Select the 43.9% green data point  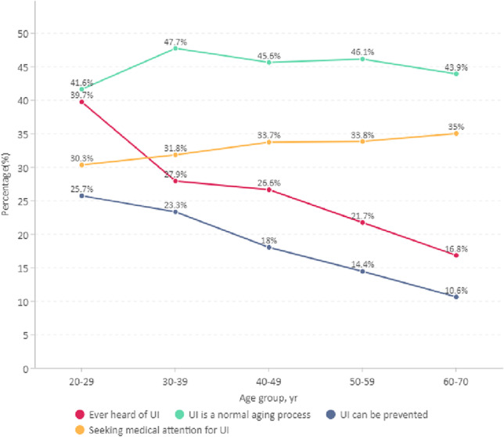(456, 74)
